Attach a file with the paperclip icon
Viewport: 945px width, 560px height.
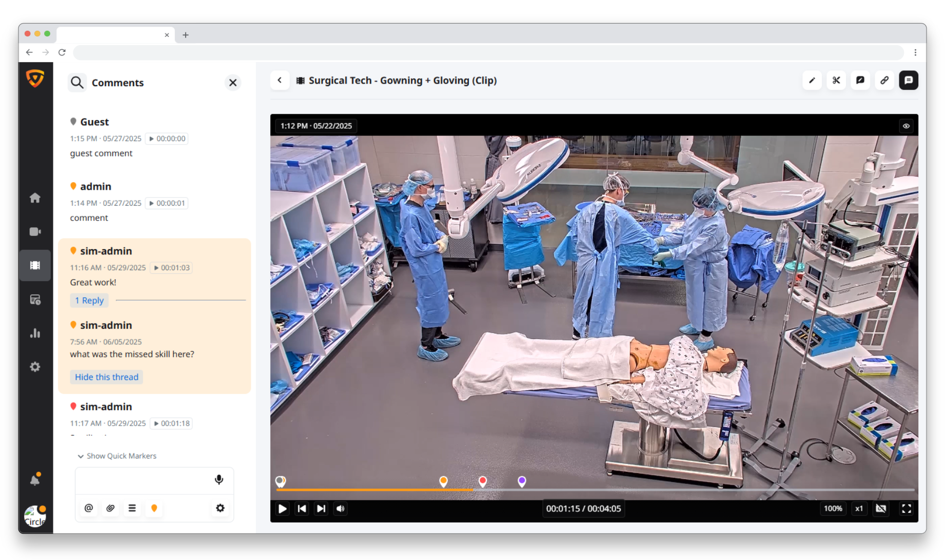click(110, 508)
